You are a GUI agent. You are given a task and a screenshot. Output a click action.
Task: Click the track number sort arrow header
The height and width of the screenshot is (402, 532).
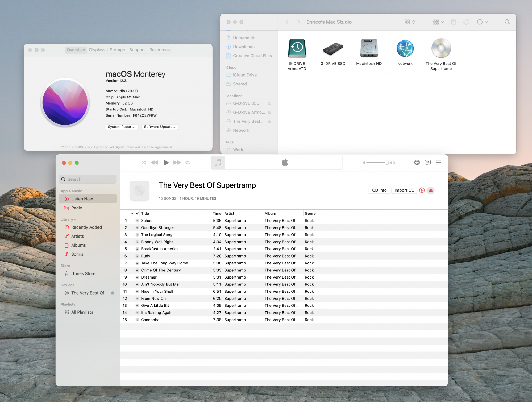(132, 213)
